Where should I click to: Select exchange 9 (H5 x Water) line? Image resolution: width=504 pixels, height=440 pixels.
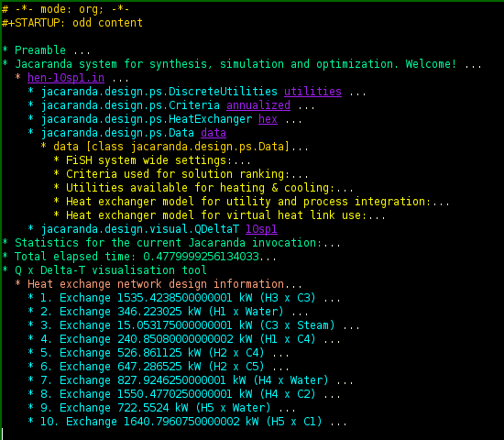point(161,408)
